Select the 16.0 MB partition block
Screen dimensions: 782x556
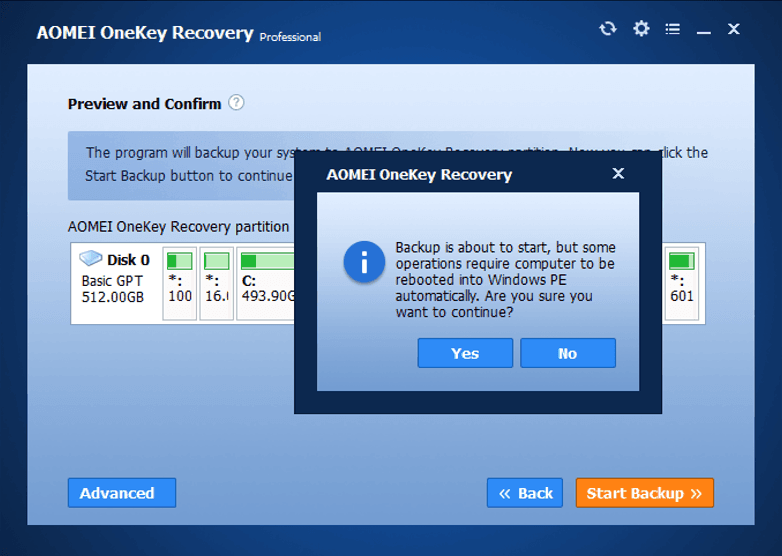216,283
